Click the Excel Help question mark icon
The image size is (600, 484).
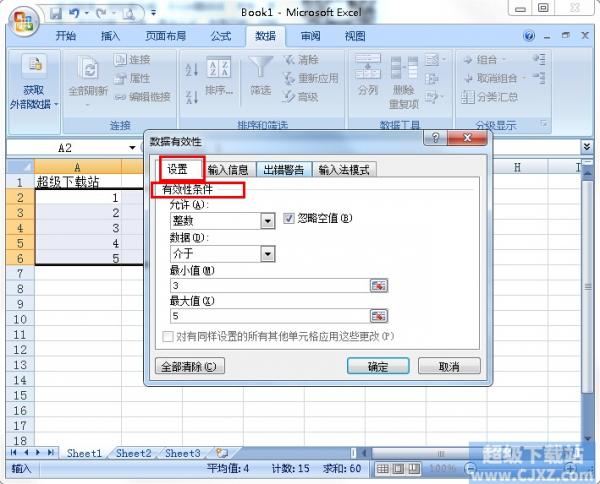(529, 36)
